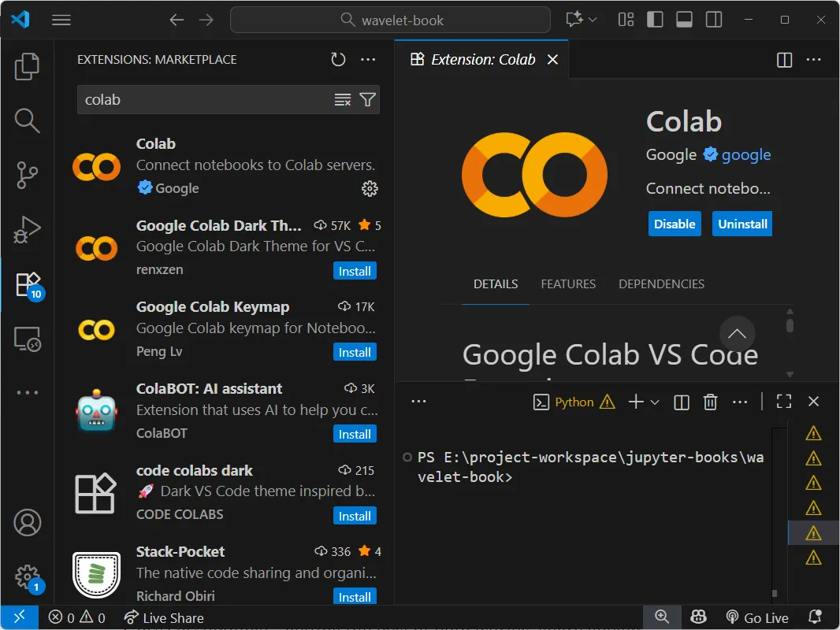Install code colabs dark extension
Screen dimensions: 840x630
click(x=355, y=516)
